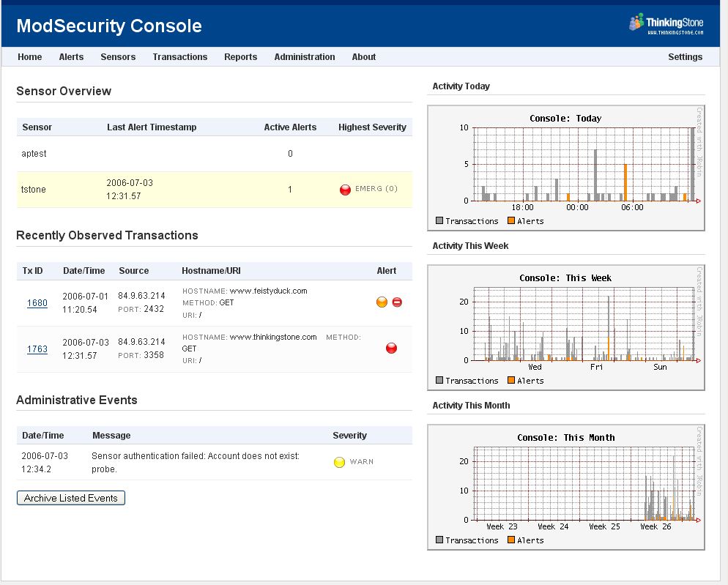The image size is (728, 585).
Task: Click the Hostname/URI column header
Action: (x=211, y=271)
